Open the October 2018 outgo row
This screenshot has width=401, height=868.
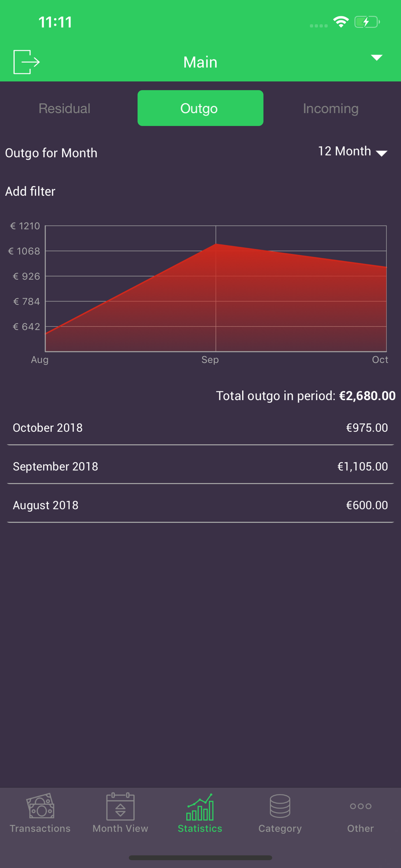point(200,428)
